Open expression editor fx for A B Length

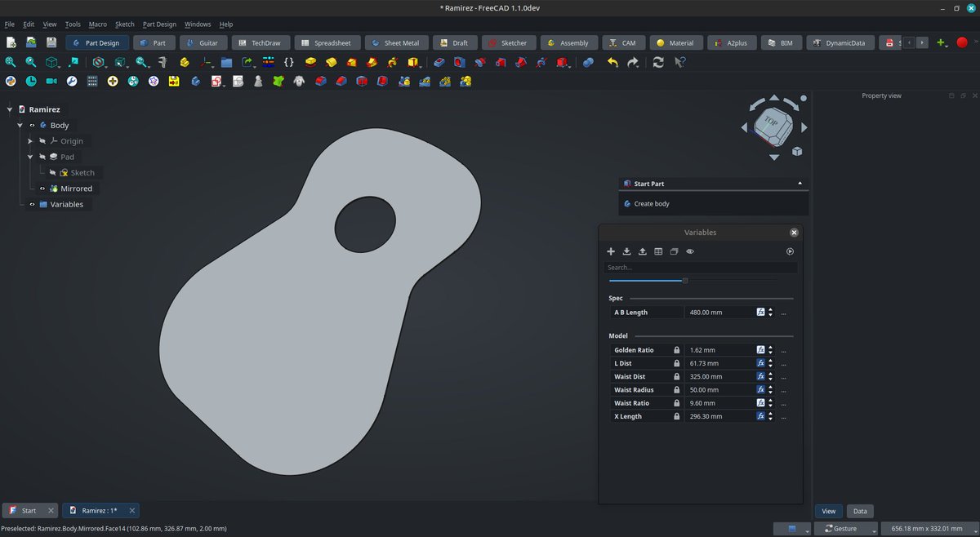pos(760,313)
